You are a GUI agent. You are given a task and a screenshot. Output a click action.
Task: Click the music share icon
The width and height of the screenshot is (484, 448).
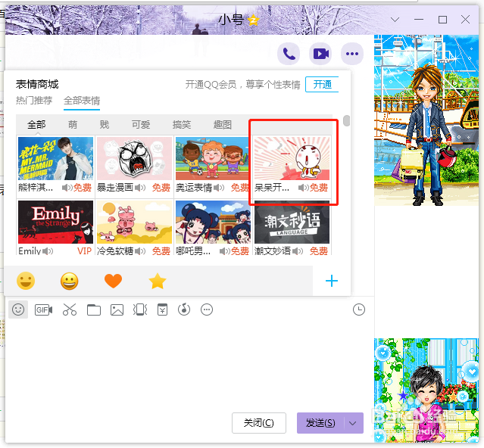184,310
